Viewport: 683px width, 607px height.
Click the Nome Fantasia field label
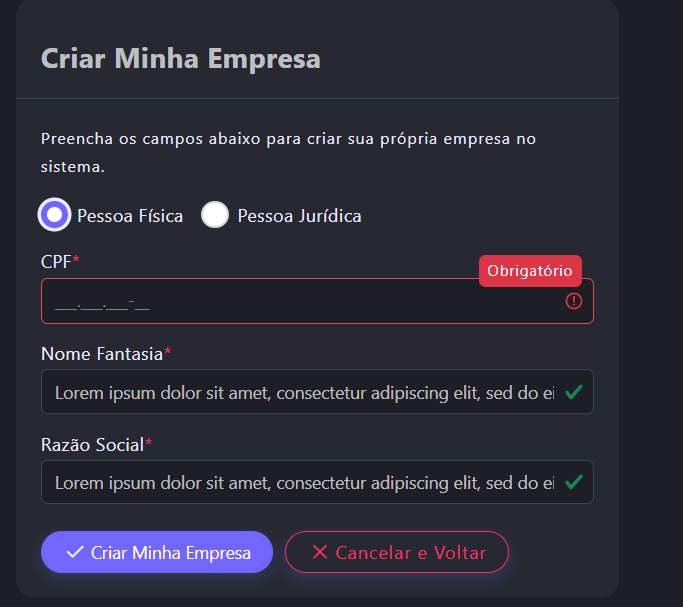(x=102, y=353)
